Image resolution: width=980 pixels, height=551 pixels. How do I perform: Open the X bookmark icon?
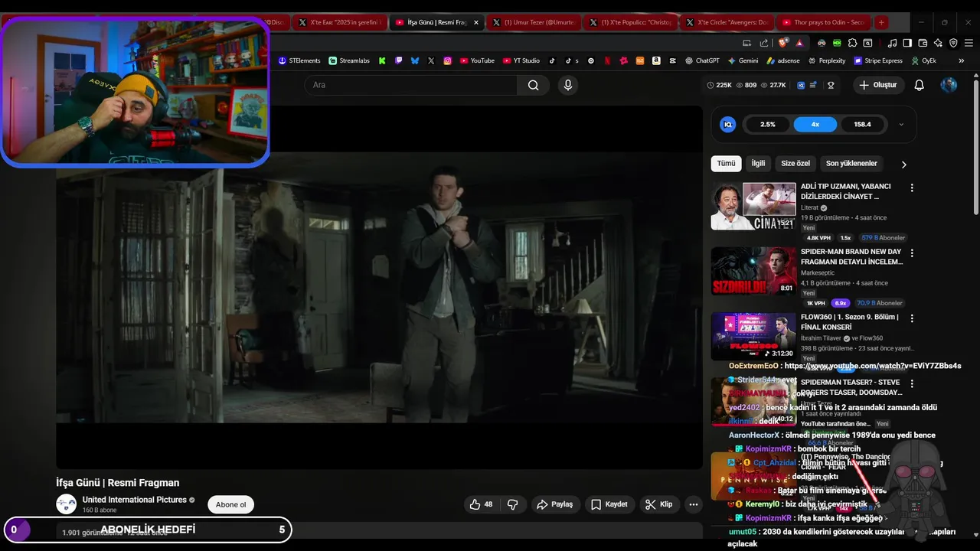click(431, 60)
